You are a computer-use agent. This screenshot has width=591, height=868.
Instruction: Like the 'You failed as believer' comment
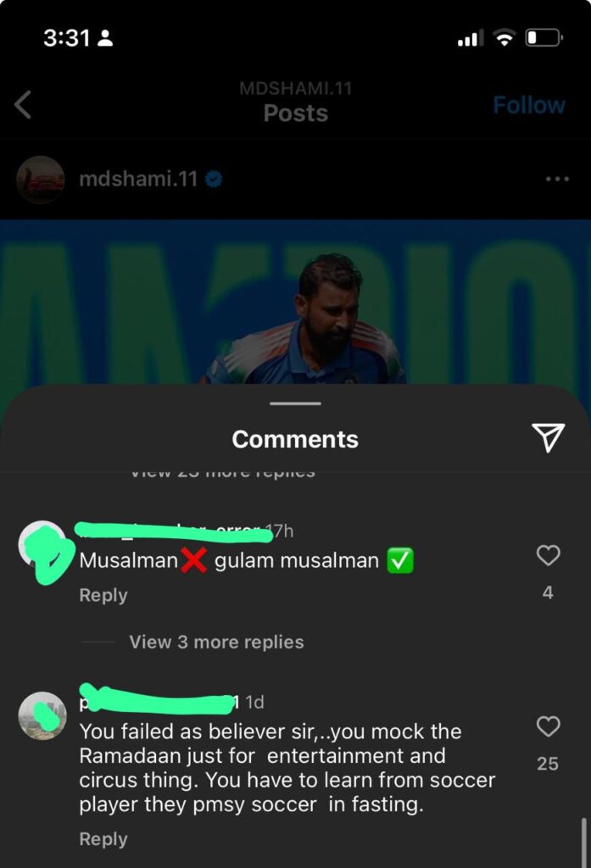coord(549,726)
